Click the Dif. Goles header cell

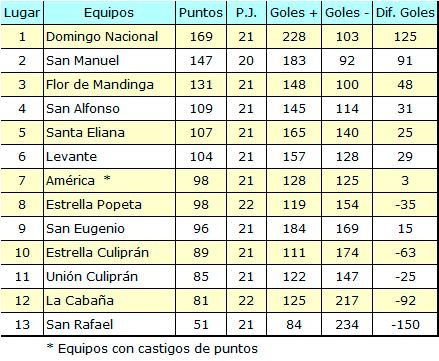(x=405, y=13)
